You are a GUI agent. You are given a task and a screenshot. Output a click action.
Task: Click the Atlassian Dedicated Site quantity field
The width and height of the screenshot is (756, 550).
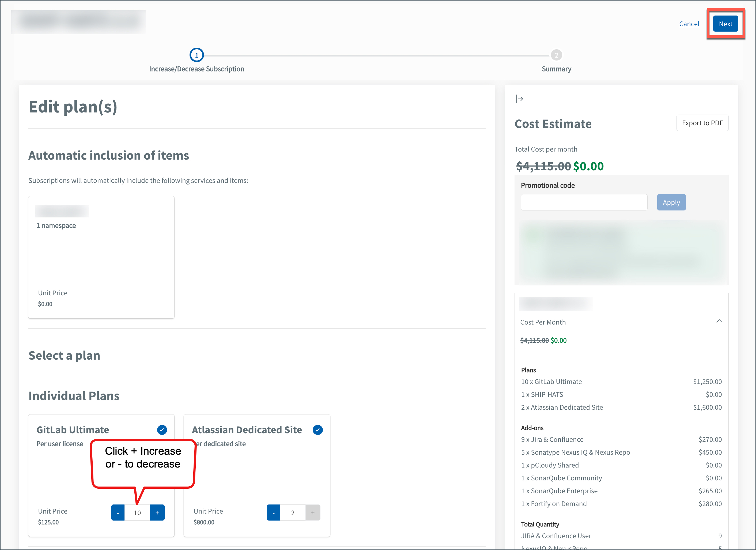(293, 512)
